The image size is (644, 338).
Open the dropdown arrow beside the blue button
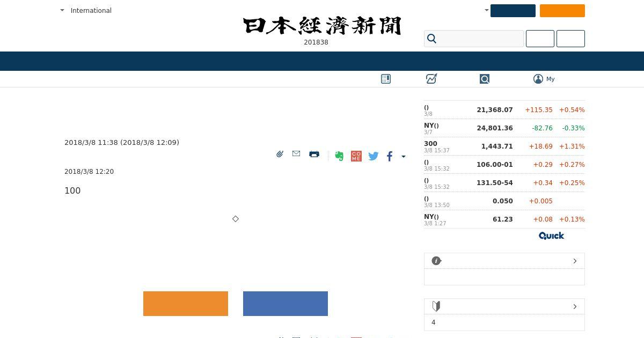point(486,10)
